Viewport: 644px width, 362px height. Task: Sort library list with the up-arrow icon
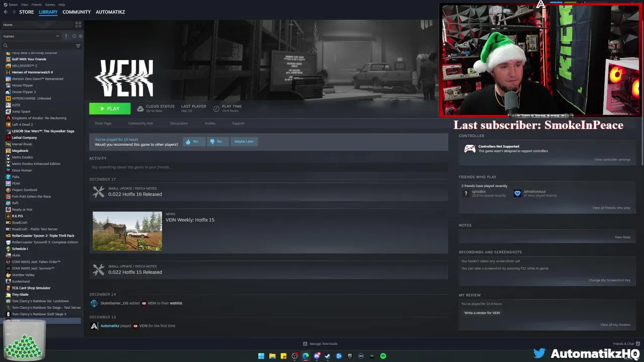pyautogui.click(x=66, y=36)
